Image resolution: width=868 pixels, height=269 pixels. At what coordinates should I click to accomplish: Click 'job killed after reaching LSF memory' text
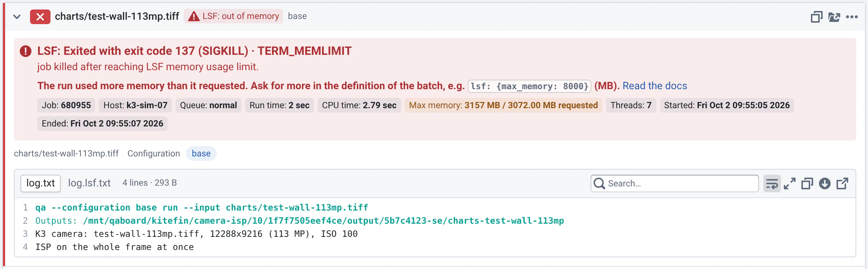pyautogui.click(x=148, y=67)
